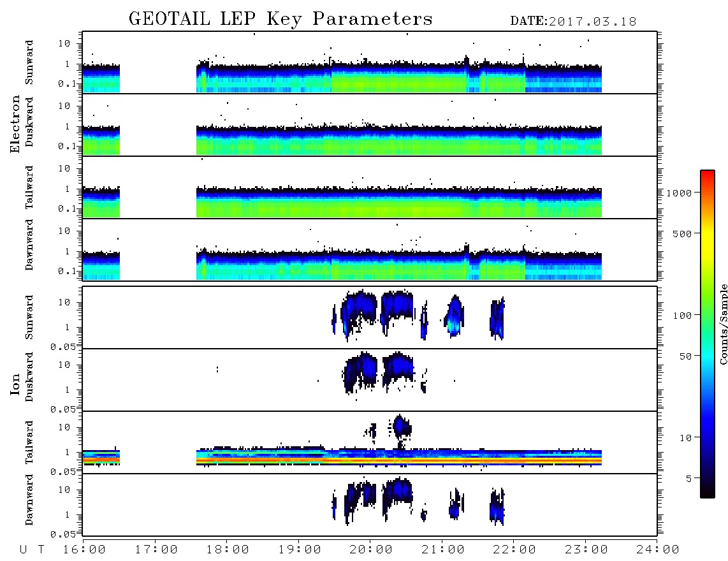Select the 19:00 time axis label
Screen dimensions: 728x561
(300, 550)
